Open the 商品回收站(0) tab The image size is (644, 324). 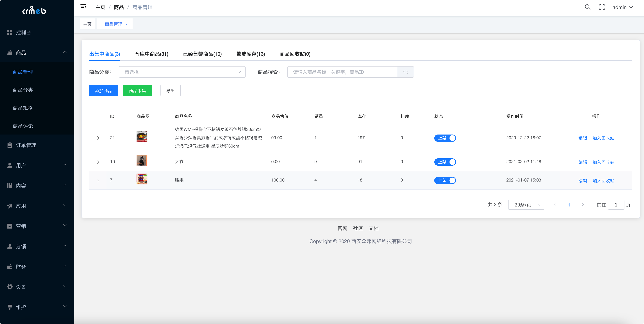point(294,54)
